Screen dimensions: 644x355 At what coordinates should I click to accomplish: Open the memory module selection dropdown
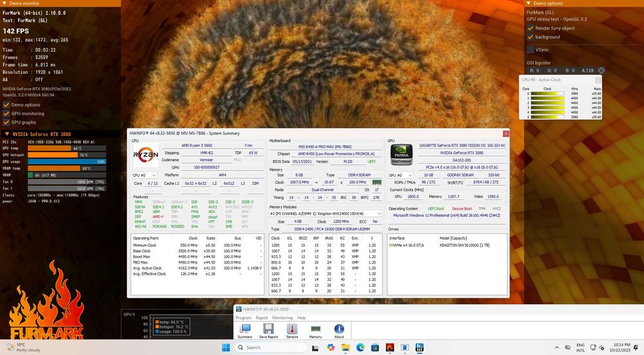[326, 214]
